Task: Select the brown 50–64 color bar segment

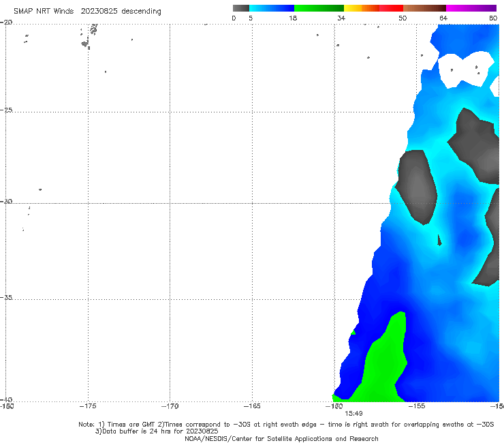Action: coord(424,8)
